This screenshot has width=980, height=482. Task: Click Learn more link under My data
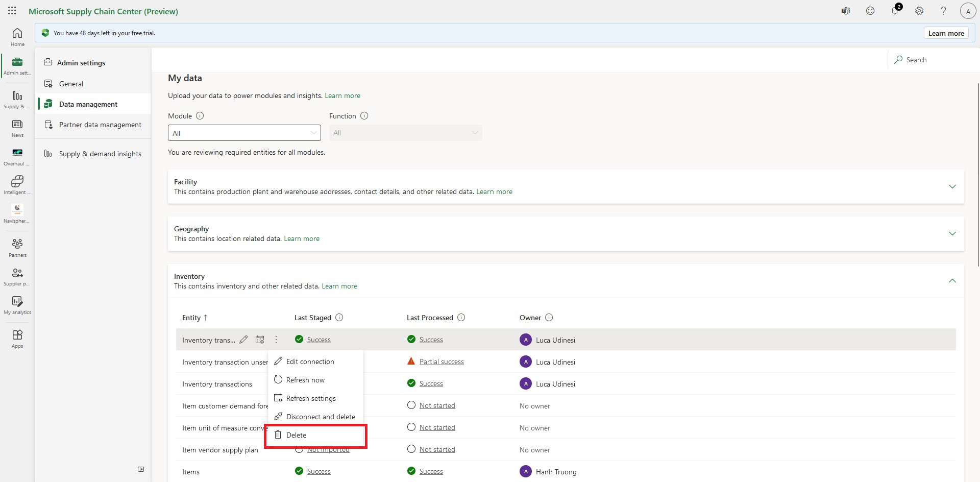tap(342, 95)
